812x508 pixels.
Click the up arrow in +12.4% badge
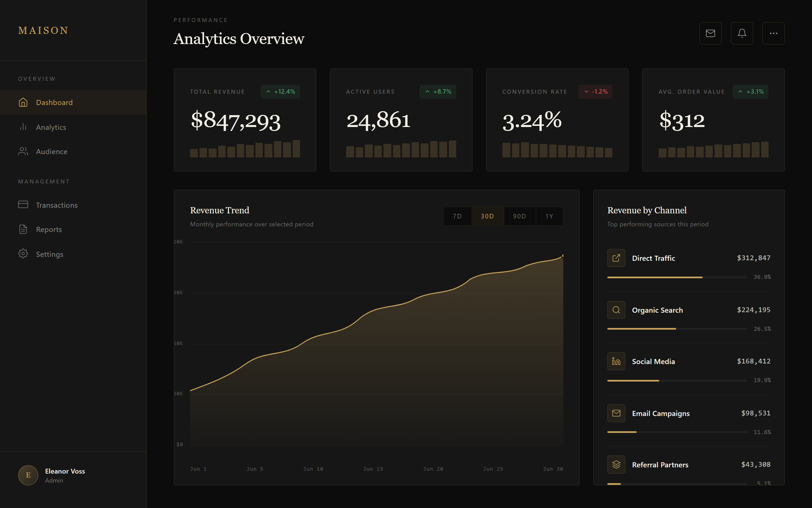268,91
